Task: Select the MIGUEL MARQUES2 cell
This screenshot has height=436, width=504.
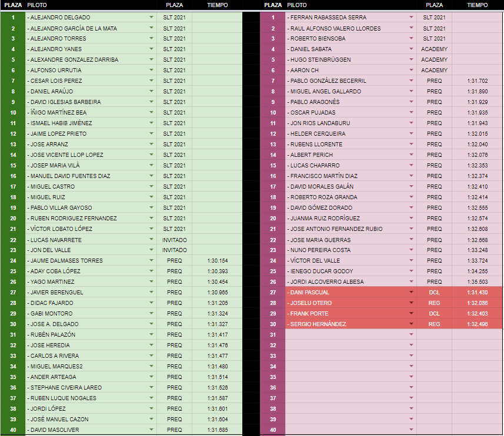Action: [x=91, y=366]
